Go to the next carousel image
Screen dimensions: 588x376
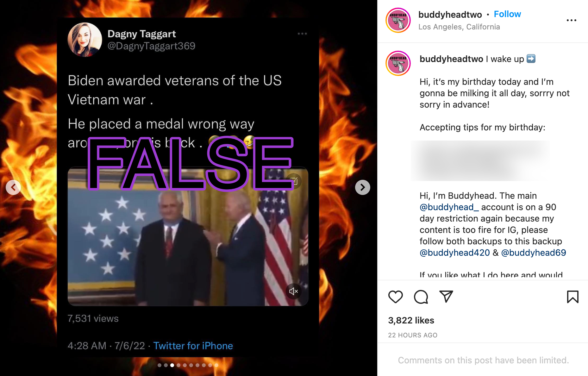click(363, 187)
